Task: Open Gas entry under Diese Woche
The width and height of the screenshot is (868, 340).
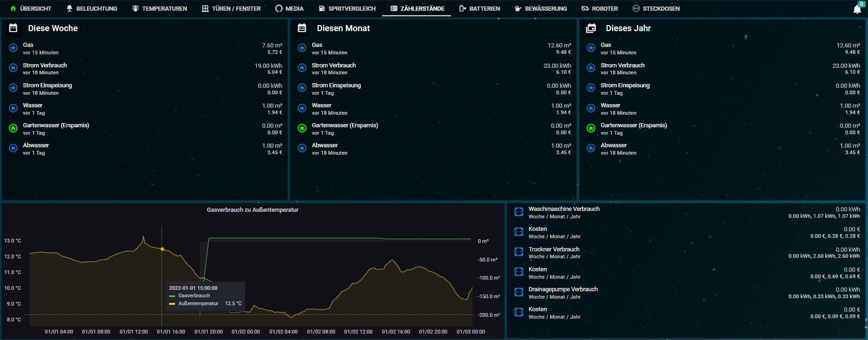Action: (145, 48)
